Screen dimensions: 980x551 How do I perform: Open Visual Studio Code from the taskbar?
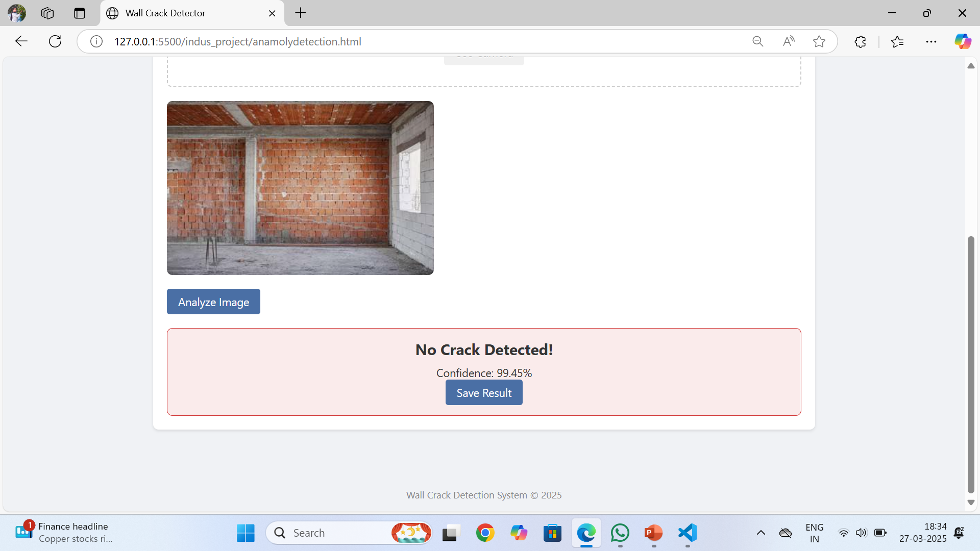pos(688,533)
